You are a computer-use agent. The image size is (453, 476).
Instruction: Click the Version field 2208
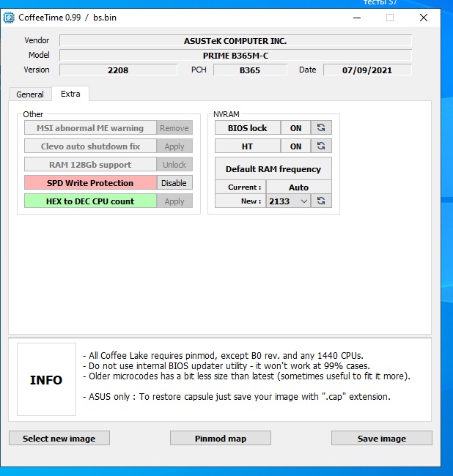pyautogui.click(x=118, y=70)
